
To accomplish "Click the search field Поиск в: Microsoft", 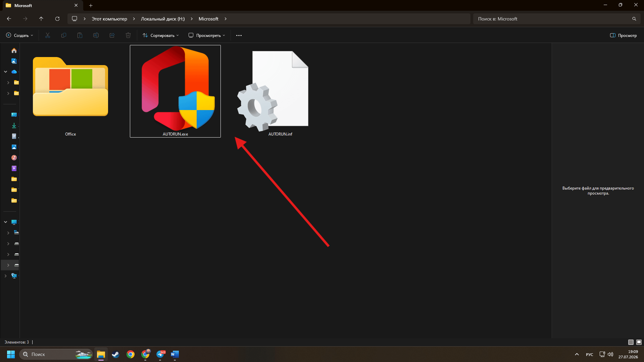I will [556, 19].
